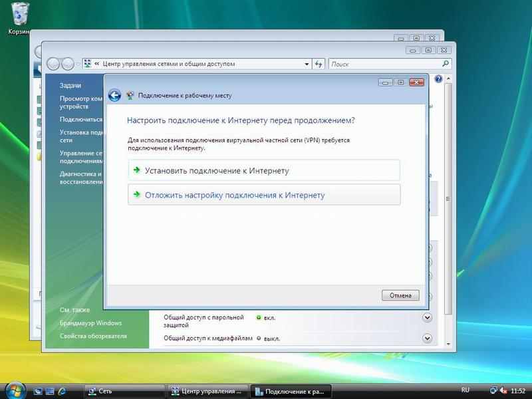Open Брандмауэр Windows link
This screenshot has height=399, width=532.
[x=90, y=323]
